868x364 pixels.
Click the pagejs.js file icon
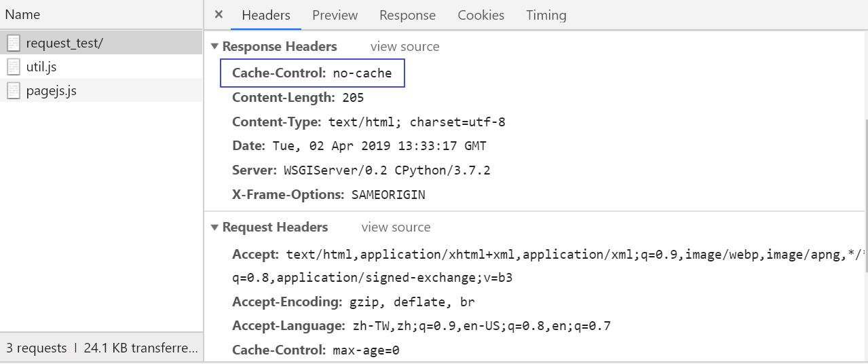coord(14,91)
